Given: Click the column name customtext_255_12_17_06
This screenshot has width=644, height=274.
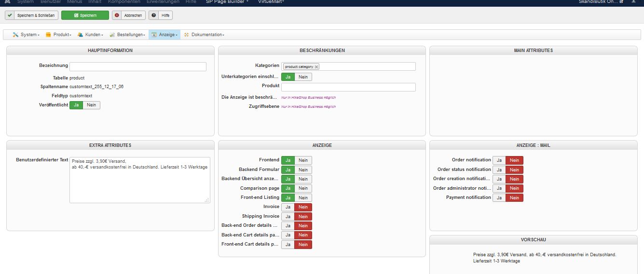Looking at the screenshot, I should (96, 87).
